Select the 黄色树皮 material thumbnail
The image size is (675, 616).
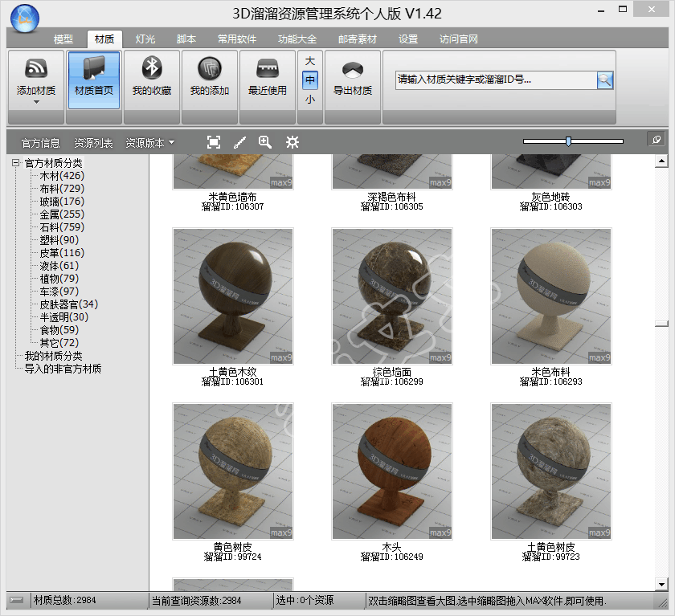pyautogui.click(x=233, y=471)
